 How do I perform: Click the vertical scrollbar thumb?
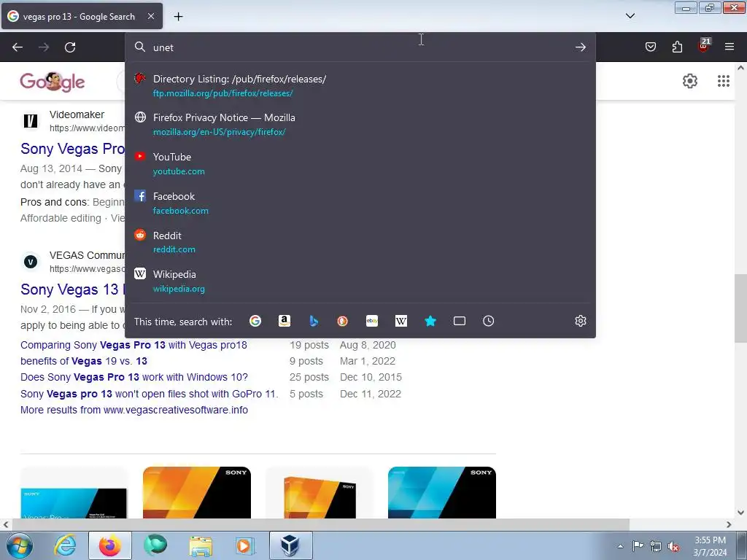(x=740, y=308)
